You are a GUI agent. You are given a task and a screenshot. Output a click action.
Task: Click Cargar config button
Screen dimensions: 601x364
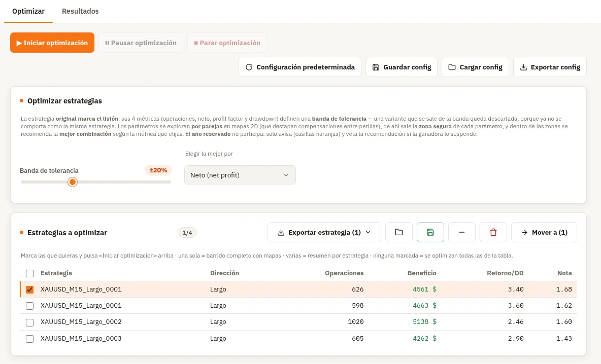pyautogui.click(x=475, y=67)
